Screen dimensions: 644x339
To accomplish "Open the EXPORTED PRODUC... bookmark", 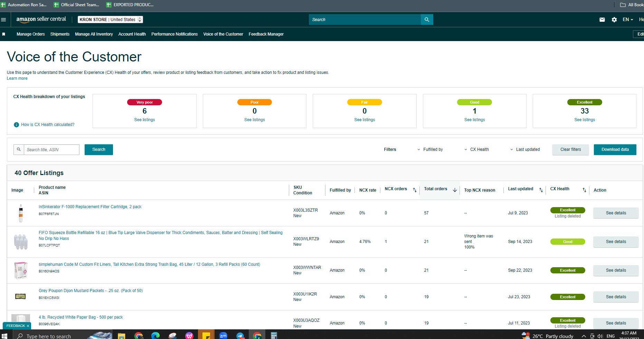I will click(130, 5).
